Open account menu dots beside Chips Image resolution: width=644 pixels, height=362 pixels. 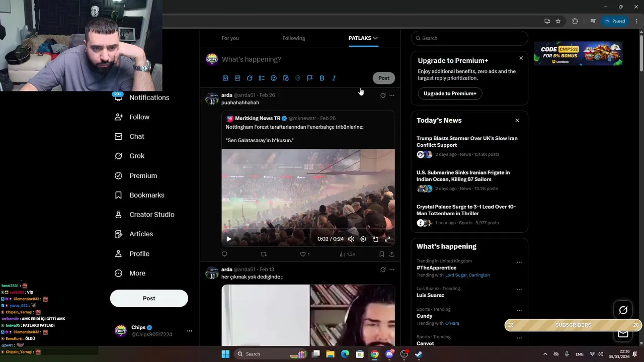point(190,331)
